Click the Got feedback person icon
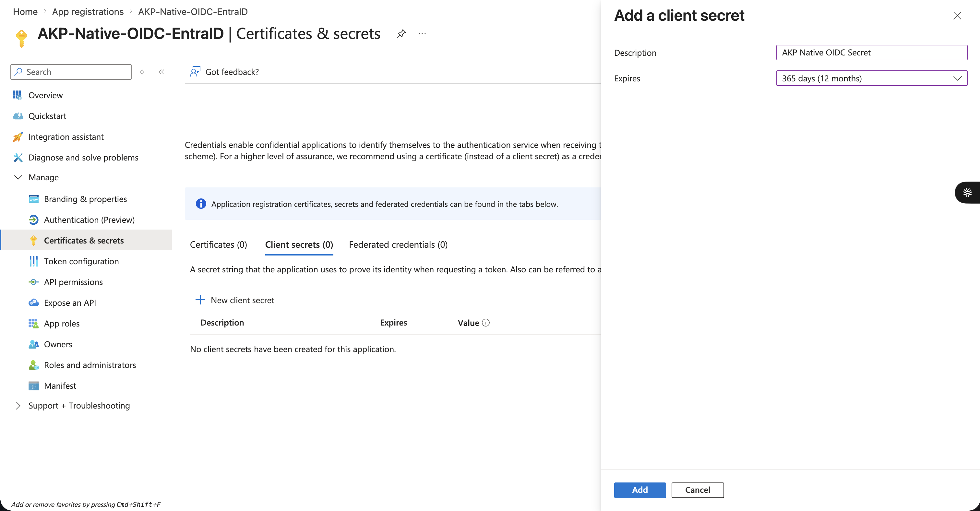This screenshot has width=980, height=511. [x=195, y=72]
